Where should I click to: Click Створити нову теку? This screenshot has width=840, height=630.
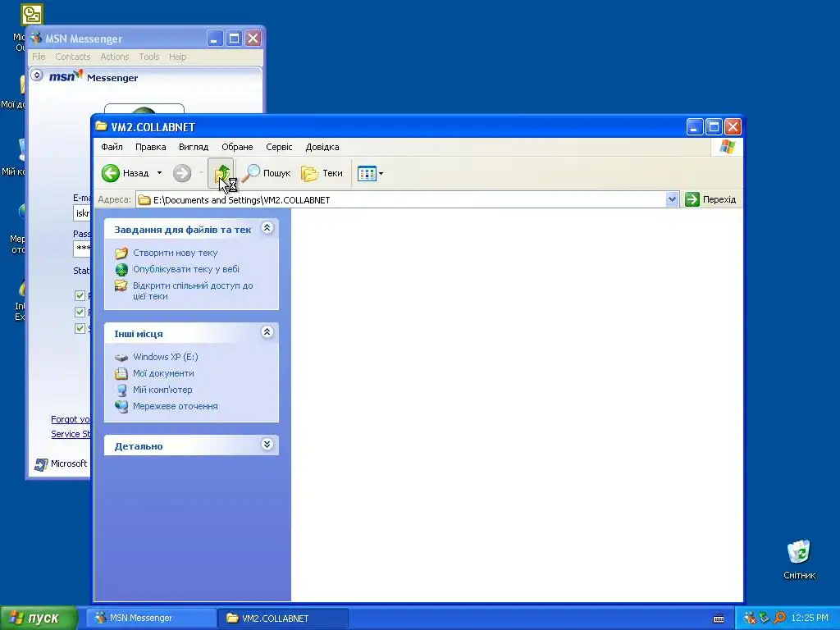(176, 253)
